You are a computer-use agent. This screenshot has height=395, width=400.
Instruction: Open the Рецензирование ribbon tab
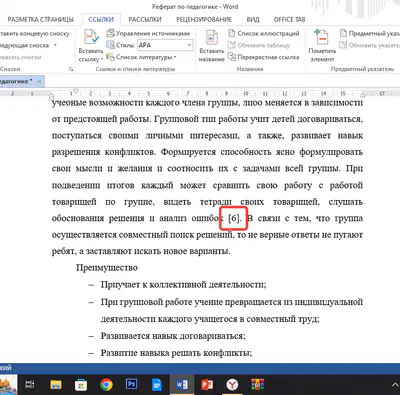204,19
